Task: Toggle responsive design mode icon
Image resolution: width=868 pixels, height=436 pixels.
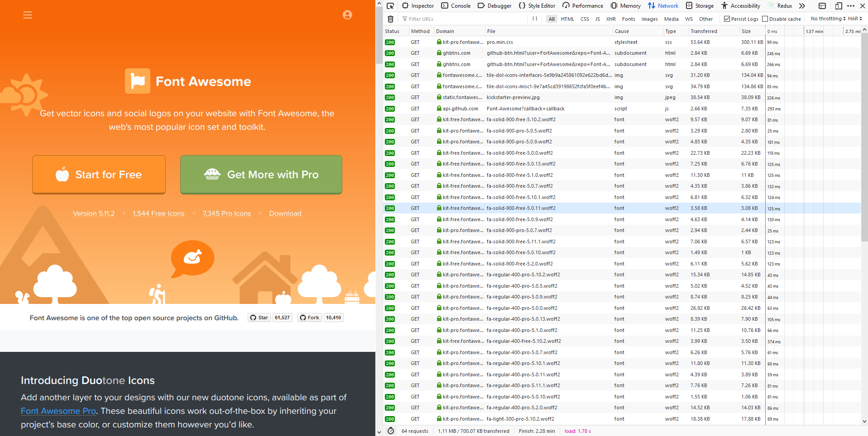Action: pos(839,6)
